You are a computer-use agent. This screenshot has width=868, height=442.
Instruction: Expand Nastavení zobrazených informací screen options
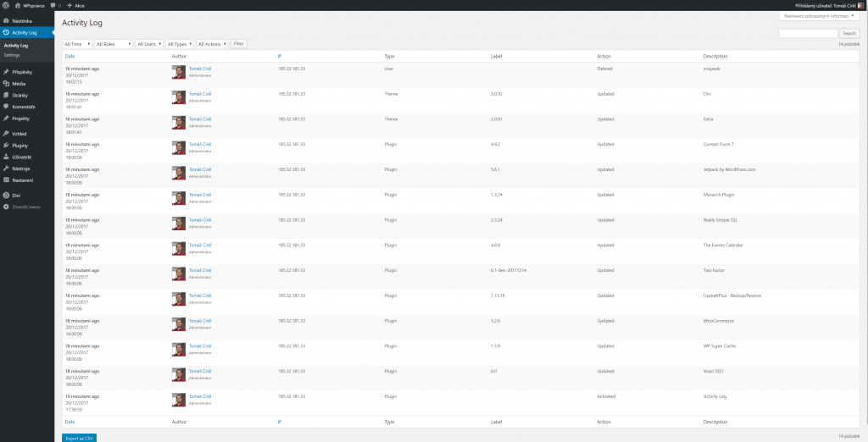click(821, 16)
